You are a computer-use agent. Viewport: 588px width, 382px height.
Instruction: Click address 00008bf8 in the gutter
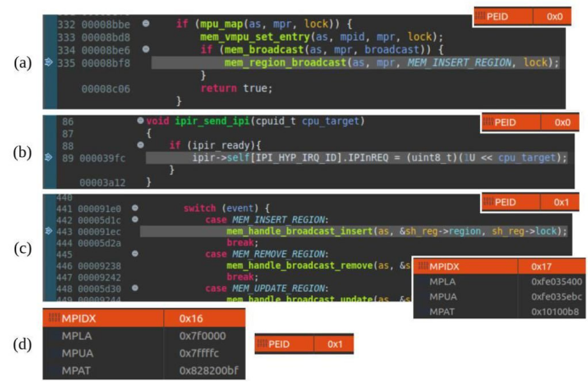click(105, 63)
